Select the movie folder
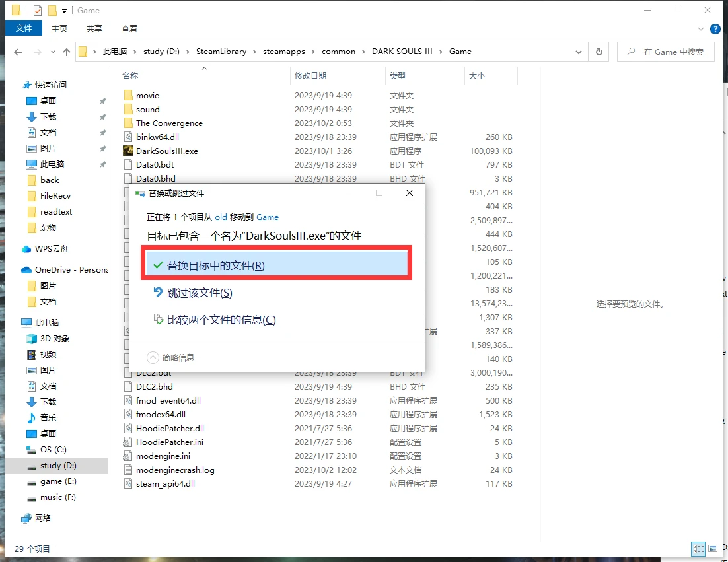The width and height of the screenshot is (728, 562). (x=147, y=96)
